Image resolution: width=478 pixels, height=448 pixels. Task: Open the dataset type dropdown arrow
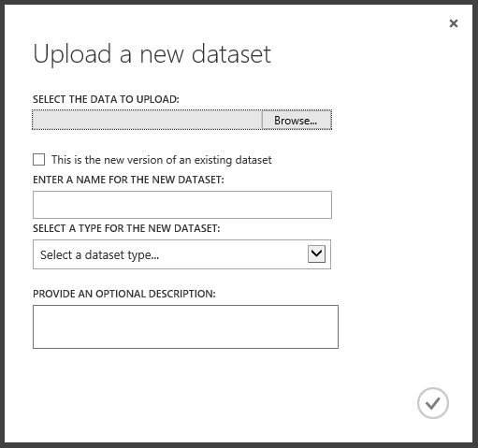(x=316, y=253)
